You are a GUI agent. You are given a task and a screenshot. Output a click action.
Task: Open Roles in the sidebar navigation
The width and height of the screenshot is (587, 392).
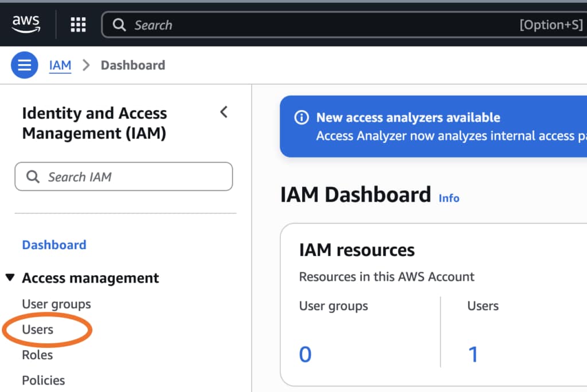coord(37,355)
